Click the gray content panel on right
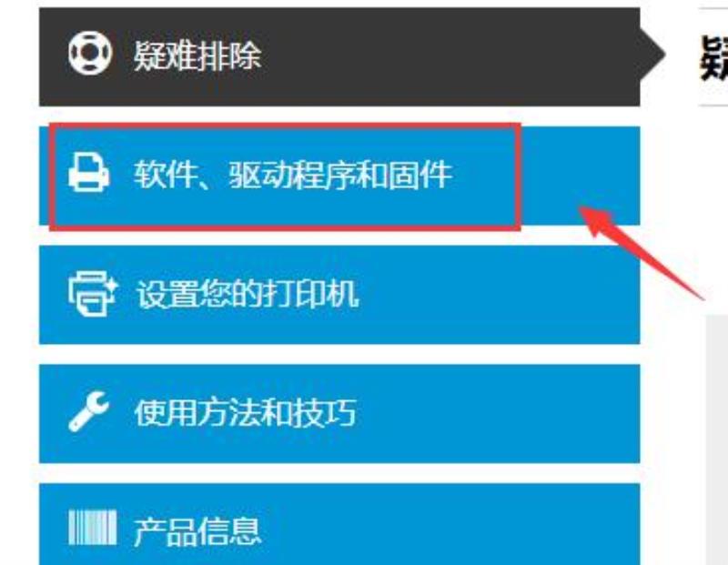This screenshot has width=728, height=565. [717, 439]
